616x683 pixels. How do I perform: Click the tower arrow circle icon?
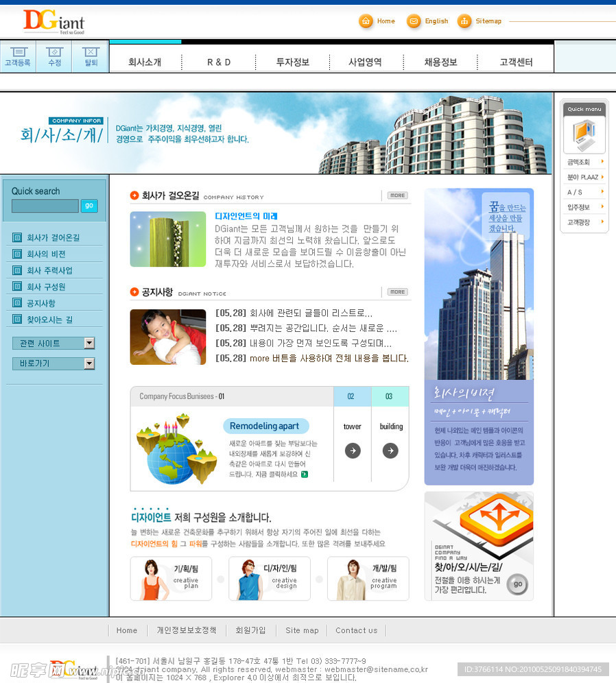pos(353,451)
